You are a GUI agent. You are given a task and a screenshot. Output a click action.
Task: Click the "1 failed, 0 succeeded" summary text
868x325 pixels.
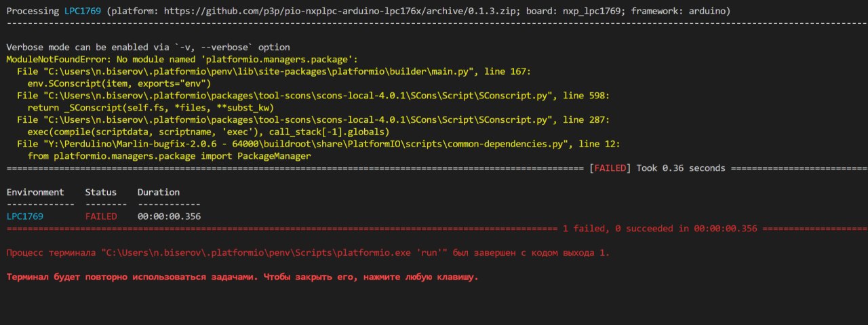(660, 229)
